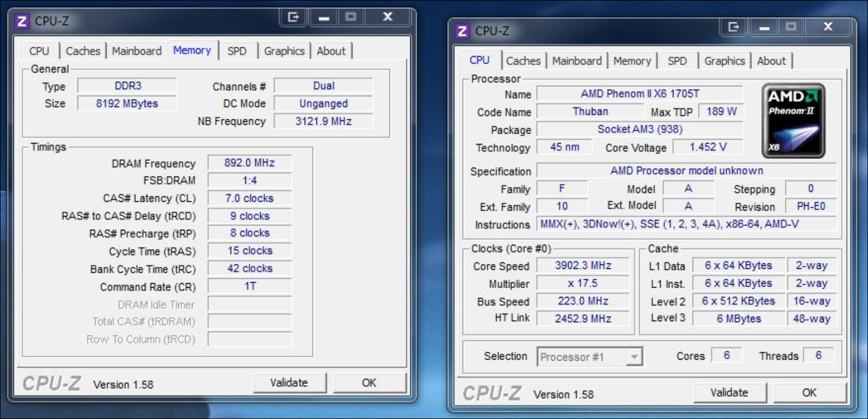The image size is (868, 419).
Task: Click the RAS# Precharge value 8 clocks
Action: [x=250, y=233]
